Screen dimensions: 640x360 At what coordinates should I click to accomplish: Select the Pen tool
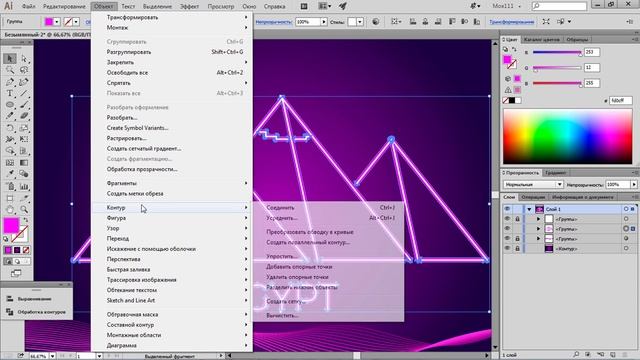pyautogui.click(x=10, y=82)
